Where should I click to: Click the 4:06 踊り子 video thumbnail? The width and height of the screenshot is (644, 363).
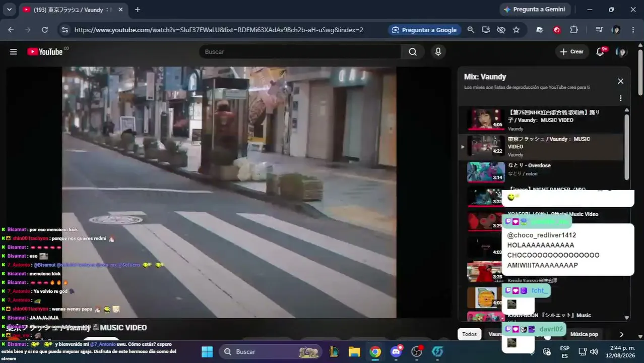[x=486, y=119]
